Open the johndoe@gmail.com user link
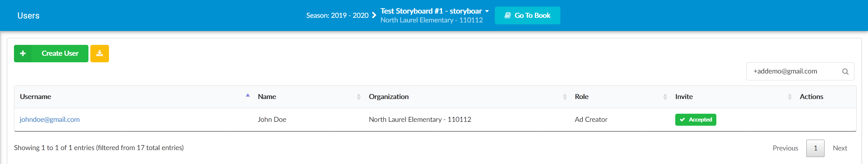 click(x=50, y=120)
